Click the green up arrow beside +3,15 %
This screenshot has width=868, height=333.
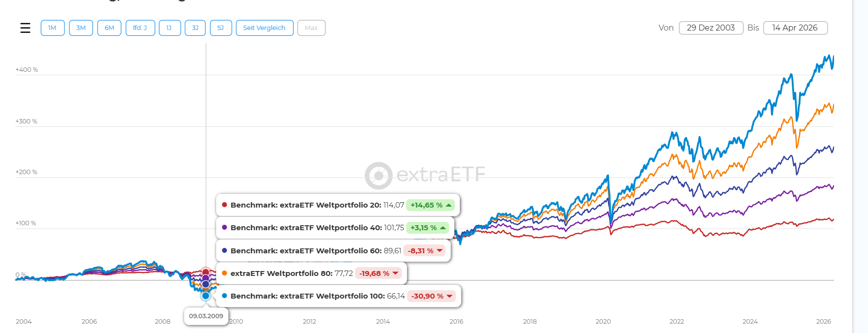[x=443, y=228]
